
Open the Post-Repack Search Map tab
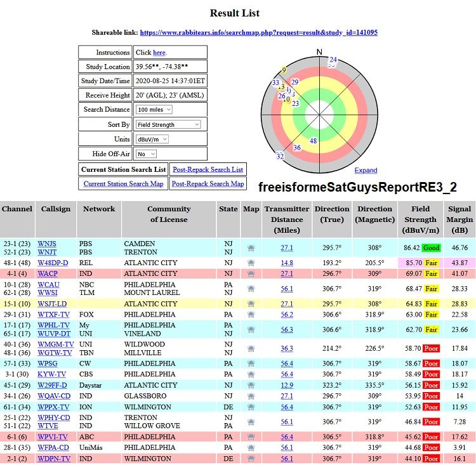[x=208, y=184]
